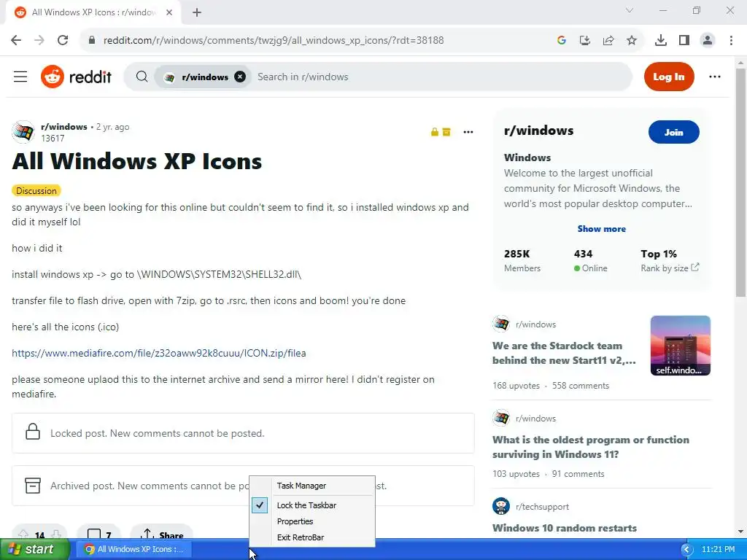
Task: Click Chrome taskbar button
Action: coord(135,549)
